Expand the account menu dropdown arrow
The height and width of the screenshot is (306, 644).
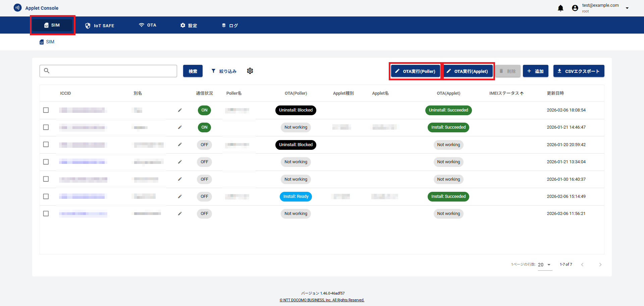pos(627,8)
